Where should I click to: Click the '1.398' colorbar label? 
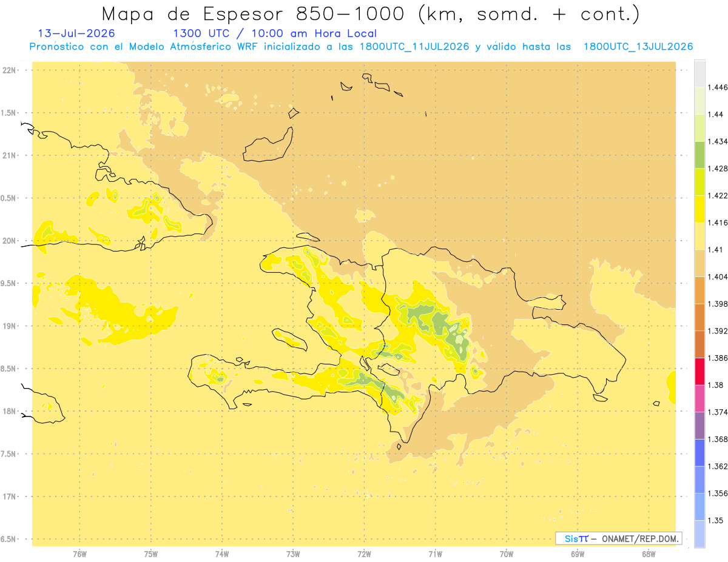click(x=717, y=304)
